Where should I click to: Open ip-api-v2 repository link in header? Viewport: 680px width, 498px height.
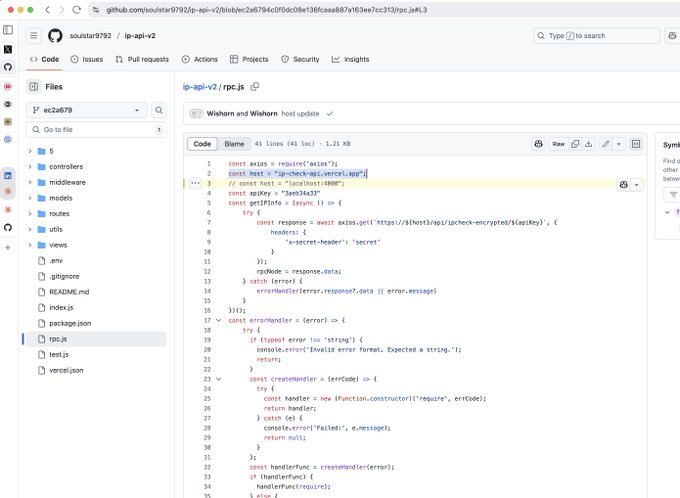coord(140,36)
